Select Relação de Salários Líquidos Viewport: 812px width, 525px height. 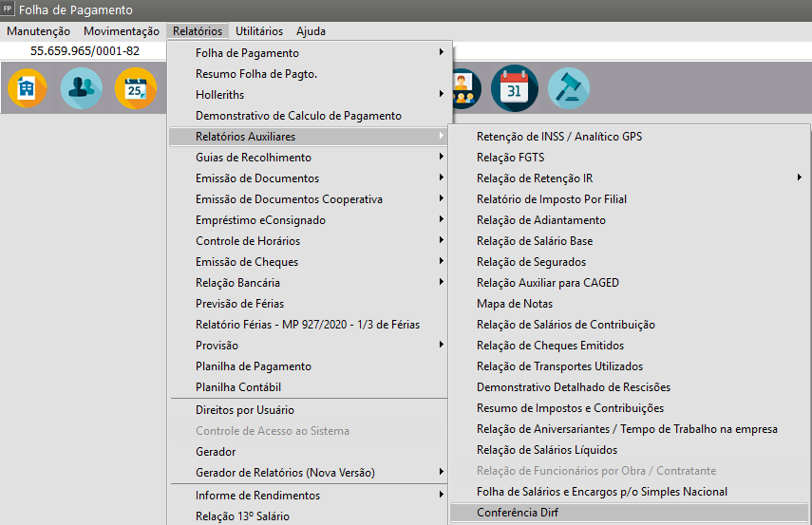pos(546,450)
